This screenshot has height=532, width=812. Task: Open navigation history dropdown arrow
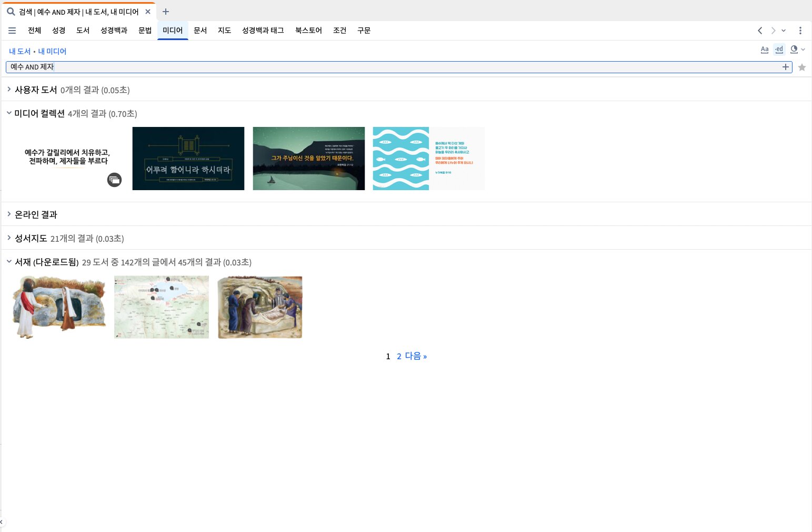pos(784,31)
